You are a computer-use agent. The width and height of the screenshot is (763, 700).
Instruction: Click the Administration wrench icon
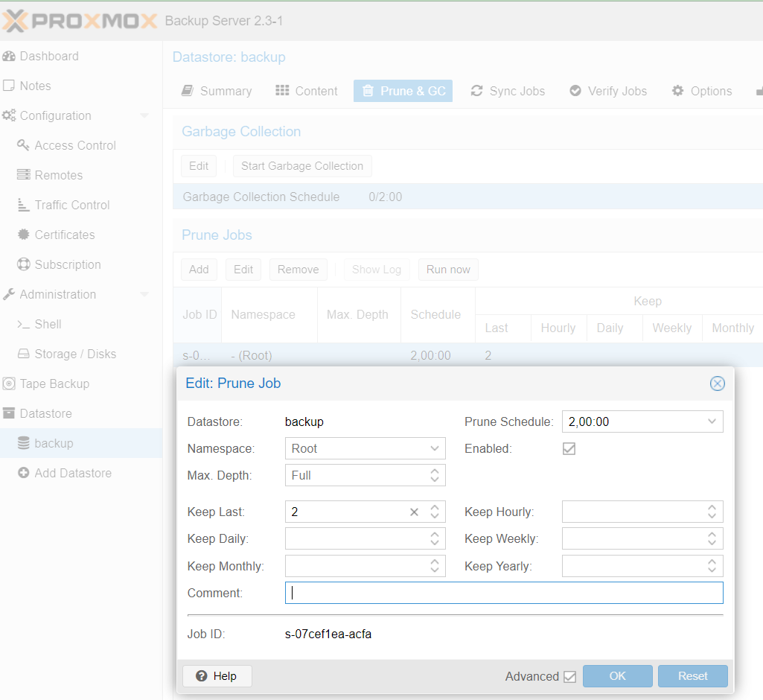[9, 294]
